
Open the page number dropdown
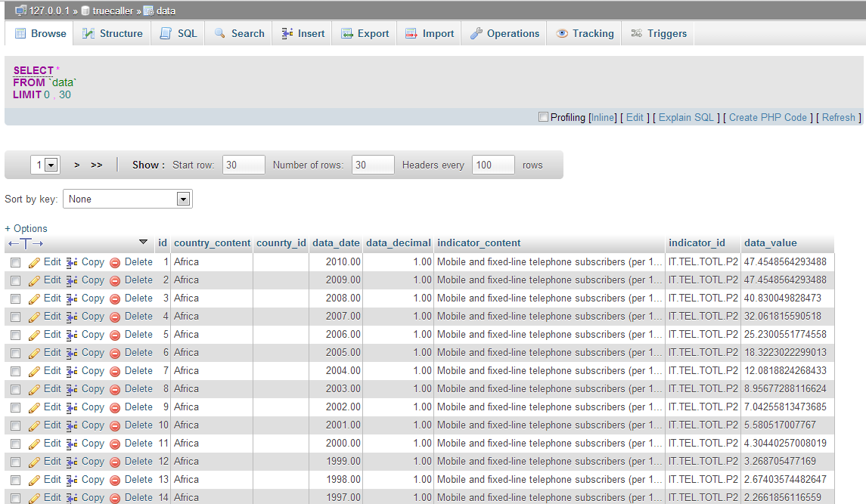45,165
